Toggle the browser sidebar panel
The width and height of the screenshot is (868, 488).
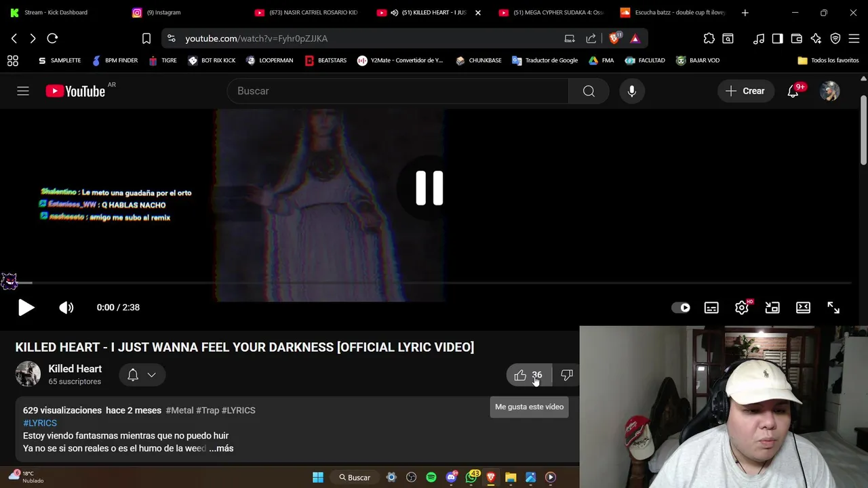click(x=778, y=39)
